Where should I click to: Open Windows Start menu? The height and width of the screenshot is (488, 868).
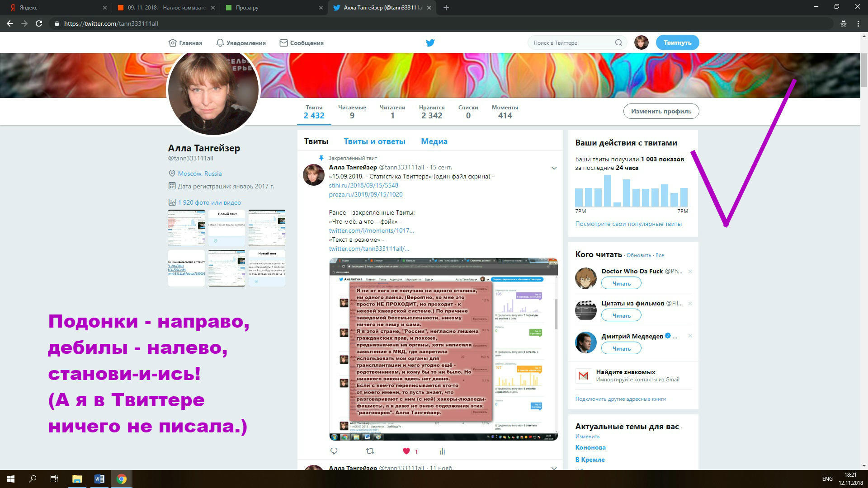[x=11, y=479]
